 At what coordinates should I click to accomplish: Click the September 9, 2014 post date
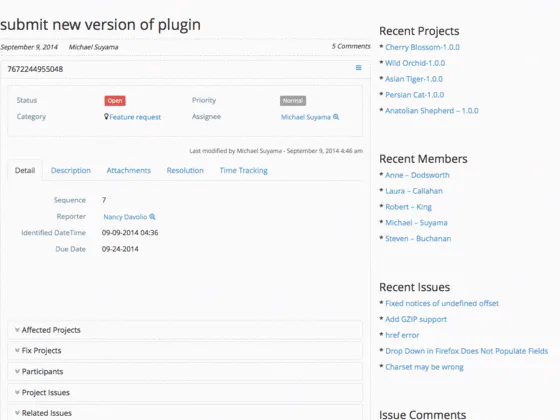29,47
